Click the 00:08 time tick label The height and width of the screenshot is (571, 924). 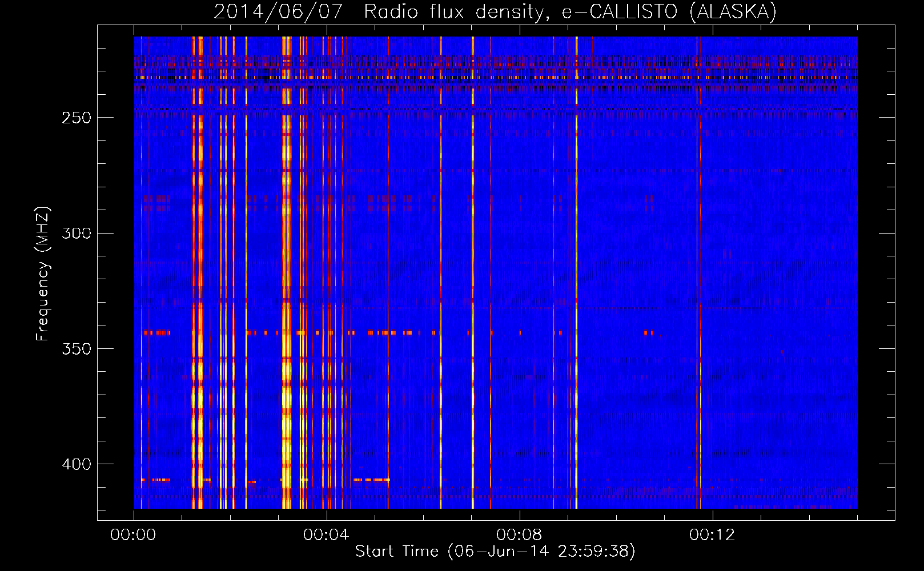click(519, 534)
